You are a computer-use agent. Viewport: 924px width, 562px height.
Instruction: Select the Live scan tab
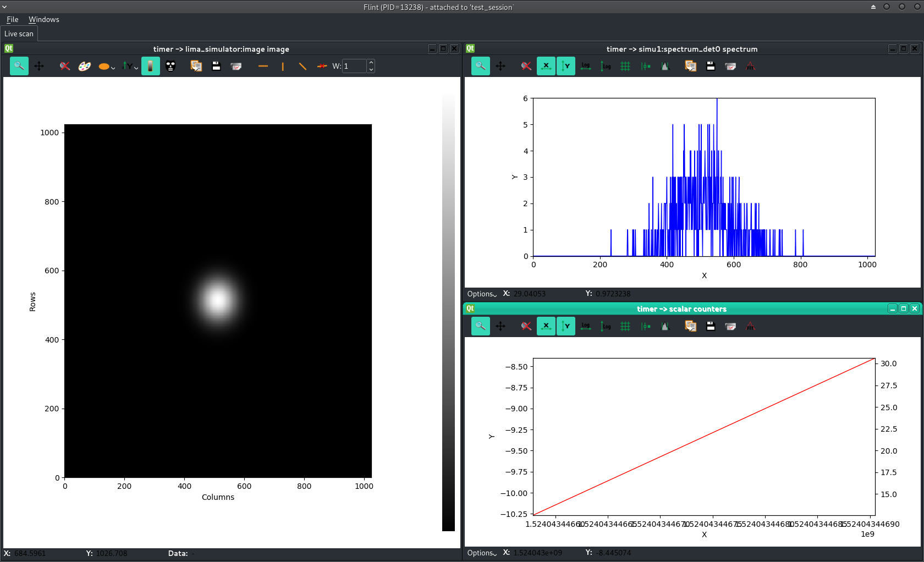pos(19,34)
